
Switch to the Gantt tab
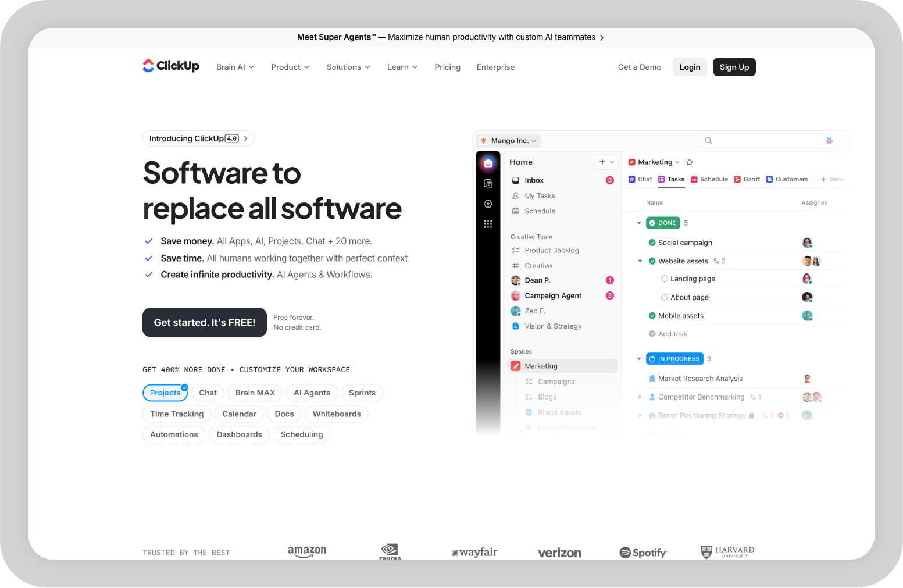747,179
